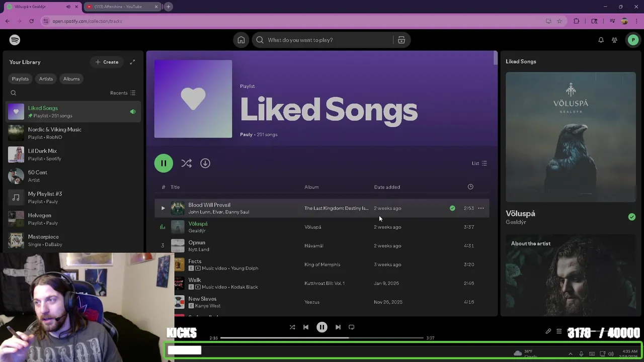
Task: Sort by Album column header
Action: tap(311, 187)
